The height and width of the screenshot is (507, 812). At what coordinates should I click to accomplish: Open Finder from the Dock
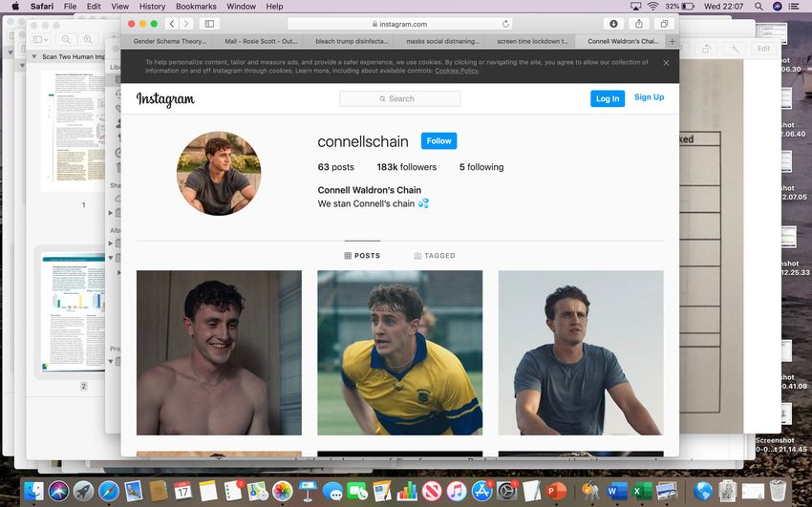click(x=34, y=491)
